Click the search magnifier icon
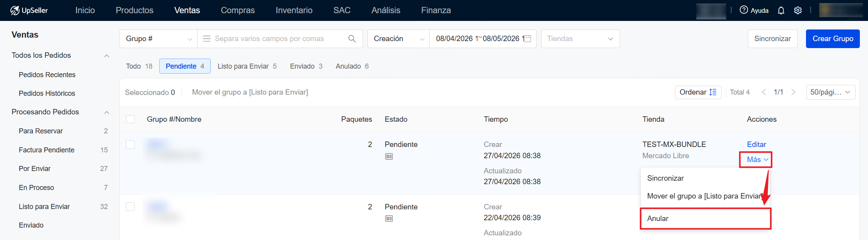 352,39
